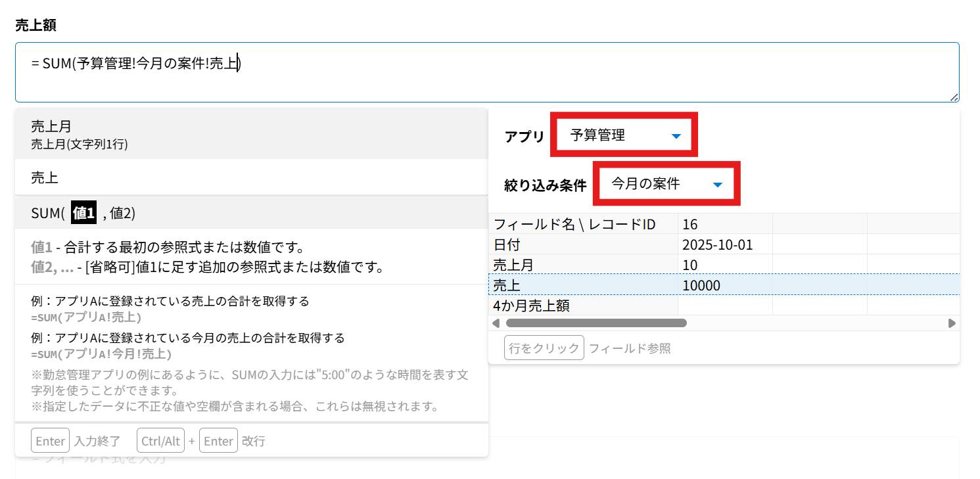The height and width of the screenshot is (479, 980).
Task: Open the 今月の案件 filter selector
Action: click(666, 184)
